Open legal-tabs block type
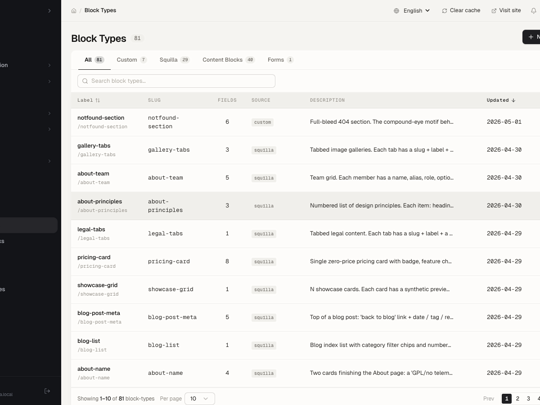Viewport: 540px width, 405px height. tap(91, 229)
